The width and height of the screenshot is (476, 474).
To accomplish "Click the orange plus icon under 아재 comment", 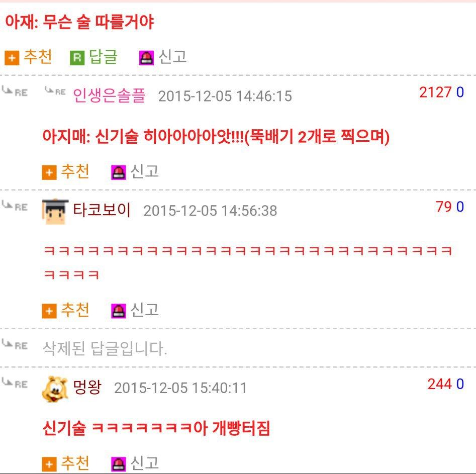I will 12,58.
